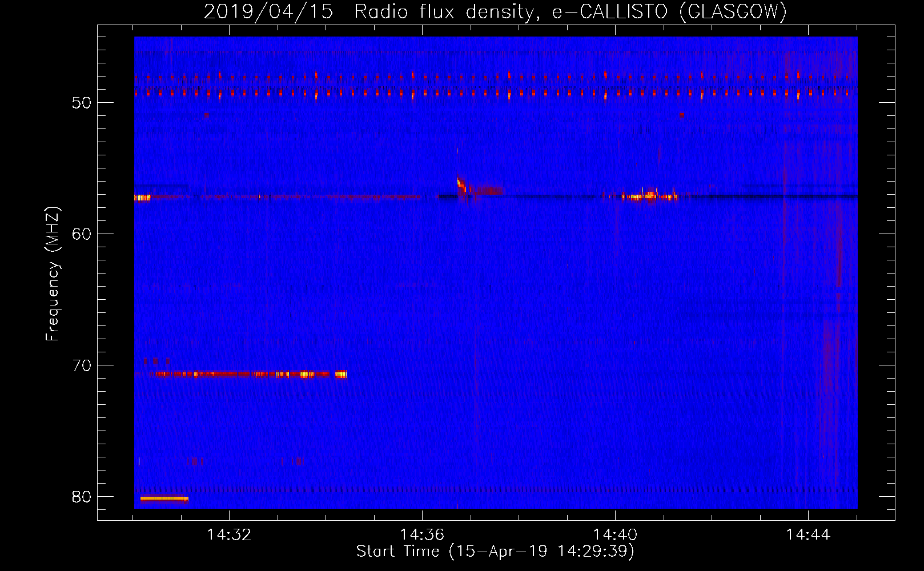Screen dimensions: 924x571
Task: Click the 14:32 time tick label
Action: [x=229, y=535]
